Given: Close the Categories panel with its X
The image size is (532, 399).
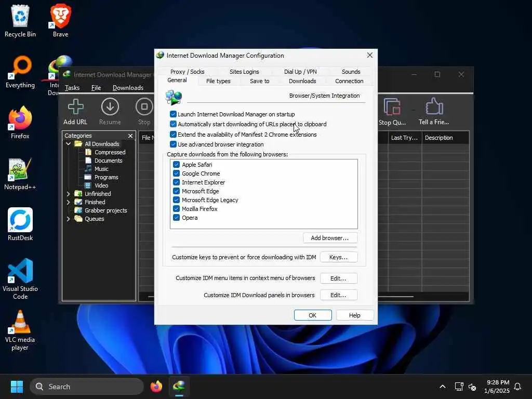Looking at the screenshot, I should (130, 136).
